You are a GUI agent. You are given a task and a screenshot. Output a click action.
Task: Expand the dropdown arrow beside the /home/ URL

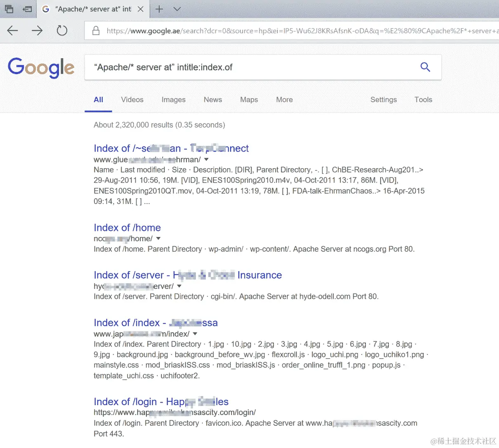coord(158,239)
